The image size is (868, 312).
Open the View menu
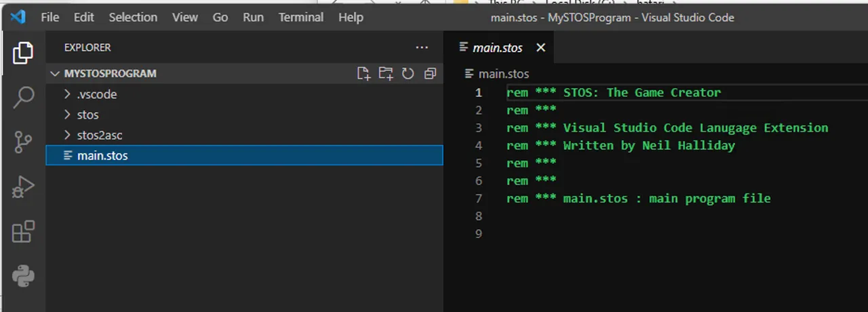pyautogui.click(x=185, y=18)
